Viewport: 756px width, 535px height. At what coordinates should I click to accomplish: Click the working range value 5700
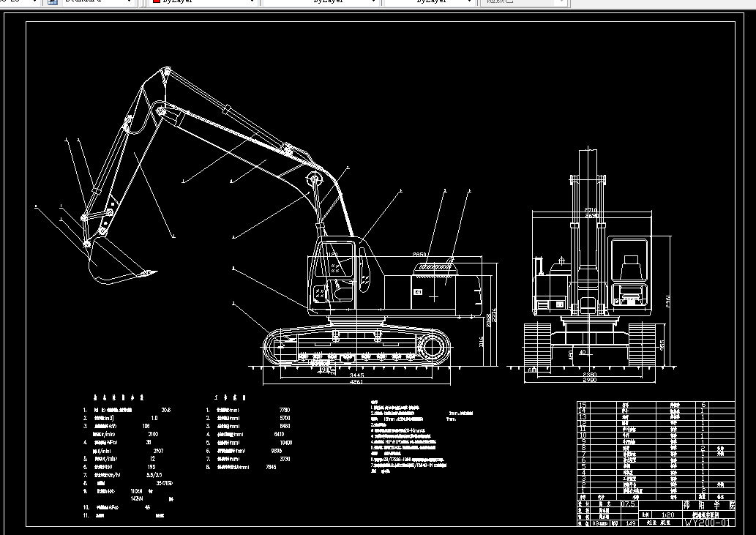[x=285, y=419]
